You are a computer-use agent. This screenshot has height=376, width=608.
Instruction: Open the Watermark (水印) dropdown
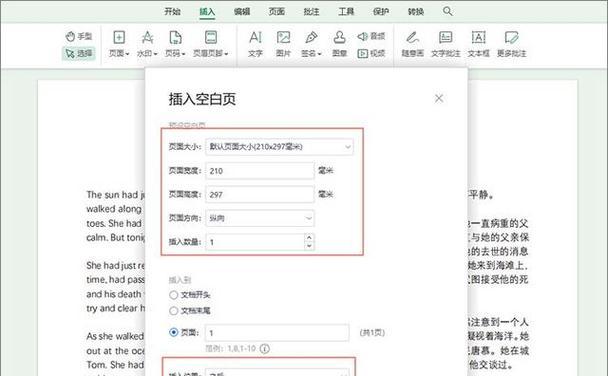[147, 44]
